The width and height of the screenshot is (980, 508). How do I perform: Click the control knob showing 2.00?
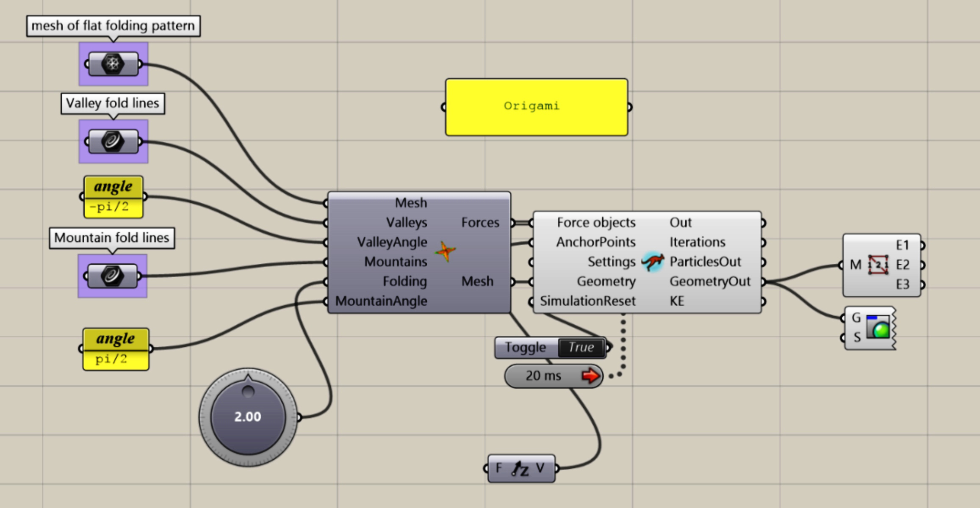coord(248,417)
